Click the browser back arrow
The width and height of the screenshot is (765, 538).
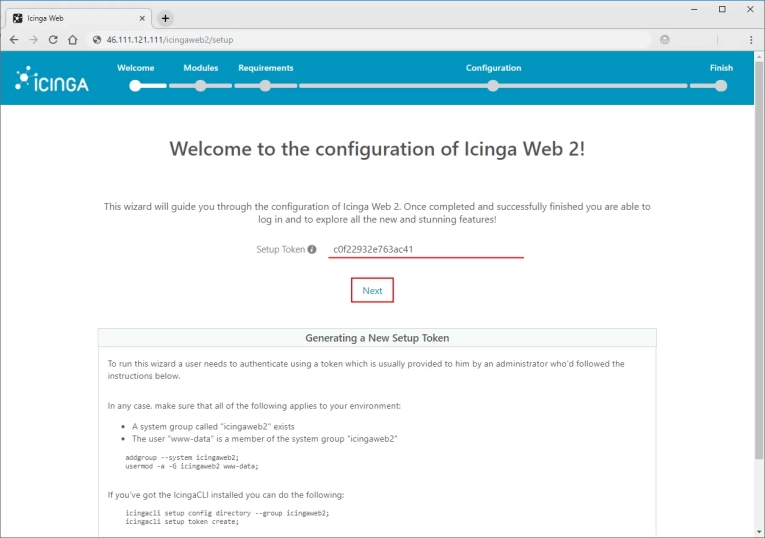(x=14, y=39)
